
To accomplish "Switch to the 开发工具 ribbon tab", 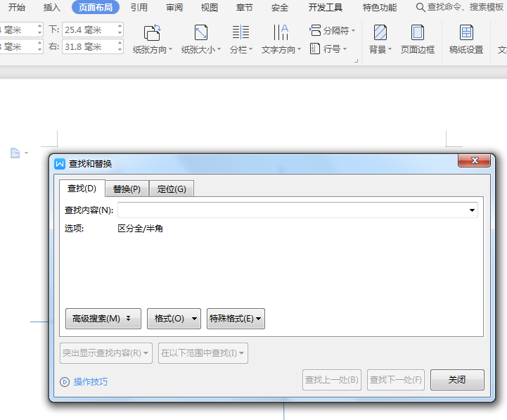I will coord(325,7).
